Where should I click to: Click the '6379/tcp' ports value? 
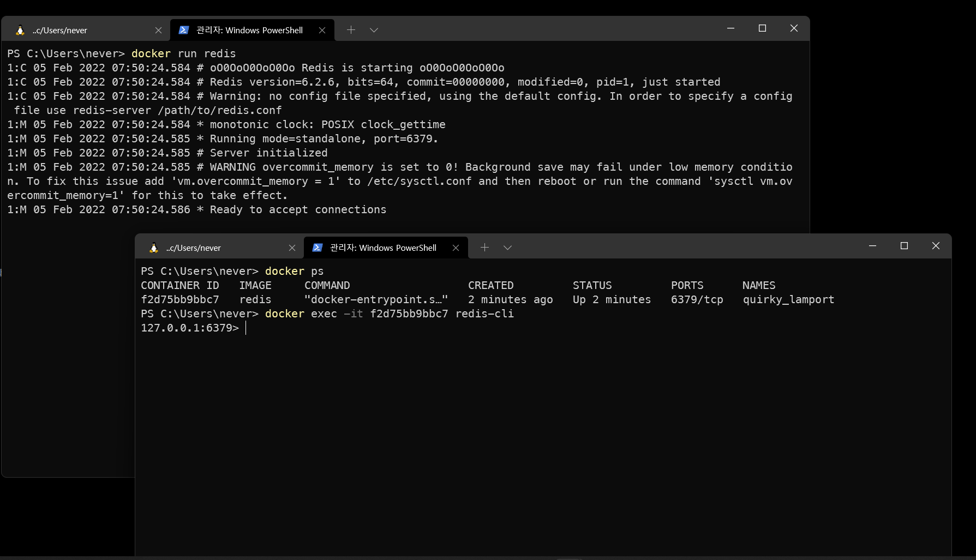(x=697, y=299)
